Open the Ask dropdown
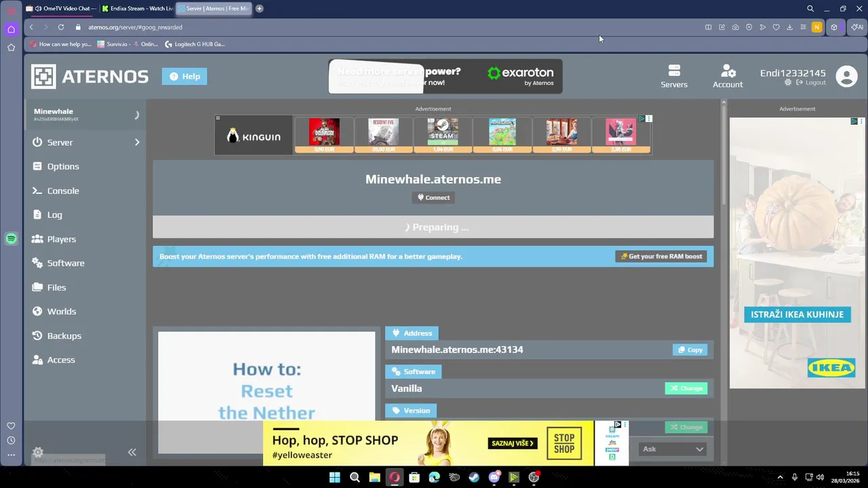This screenshot has height=488, width=868. 673,449
